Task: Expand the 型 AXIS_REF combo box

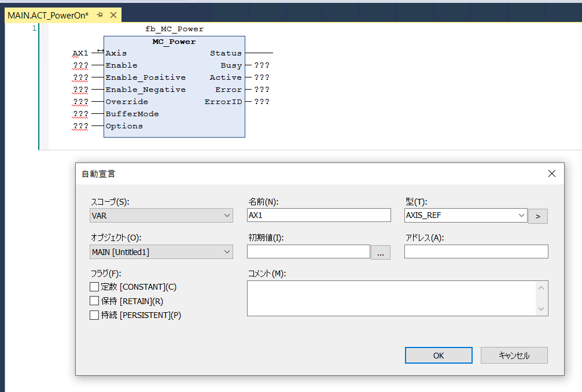Action: tap(521, 215)
